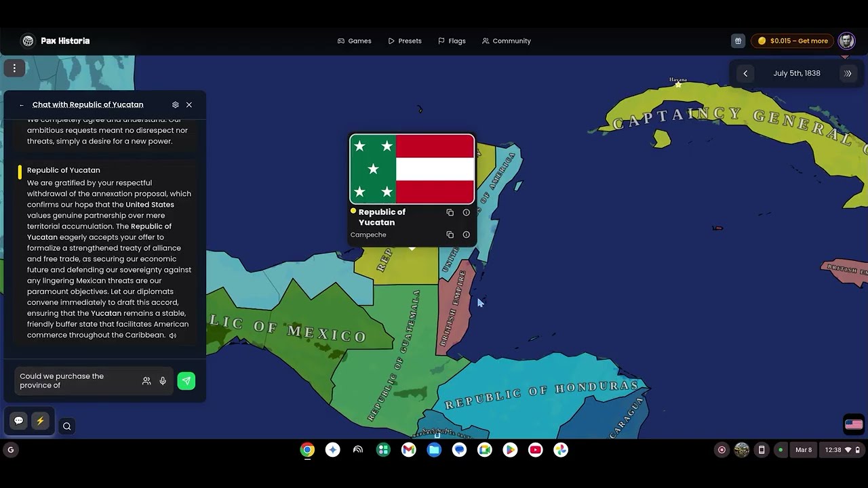This screenshot has width=868, height=488.
Task: Copy the Campeche province name
Action: pyautogui.click(x=450, y=235)
